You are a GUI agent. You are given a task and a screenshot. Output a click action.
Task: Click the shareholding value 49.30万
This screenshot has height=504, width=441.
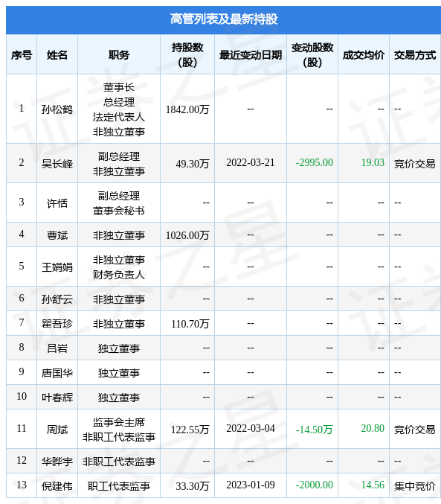193,164
